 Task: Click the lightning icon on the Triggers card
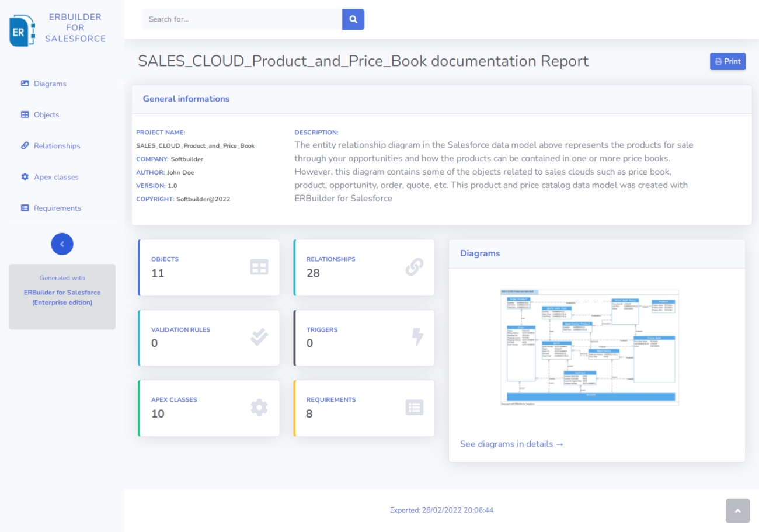[x=417, y=337]
